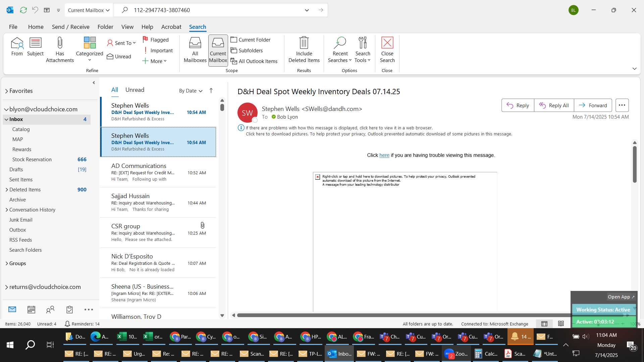The image size is (644, 362).
Task: Open more message actions ellipsis
Action: coord(622,105)
